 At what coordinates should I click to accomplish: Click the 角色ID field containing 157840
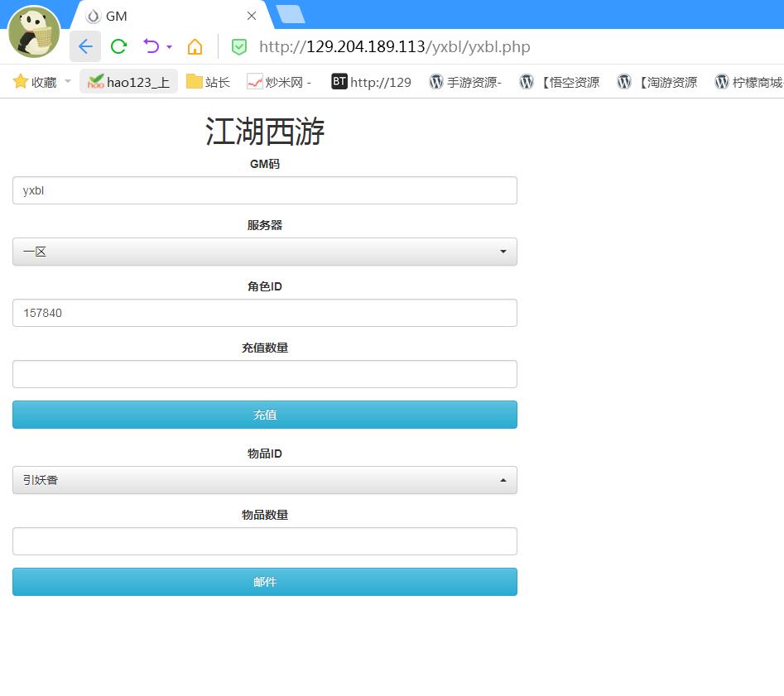click(265, 313)
